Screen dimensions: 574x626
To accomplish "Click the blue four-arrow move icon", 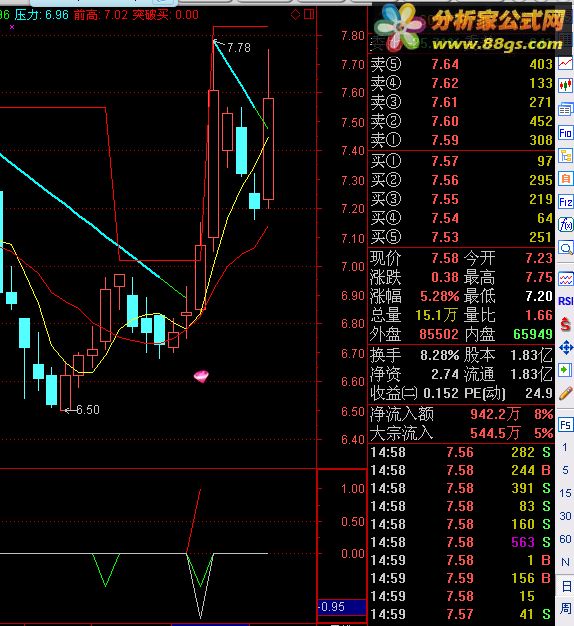I will coord(565,347).
